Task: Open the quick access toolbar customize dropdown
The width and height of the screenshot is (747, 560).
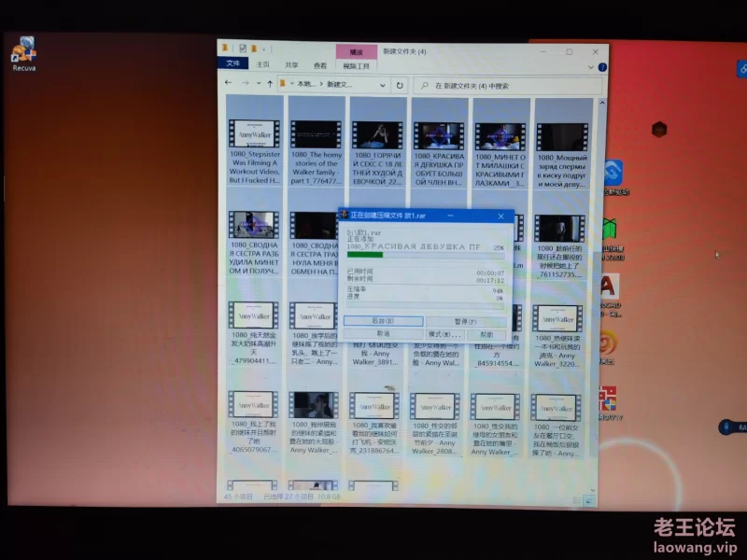Action: (264, 49)
